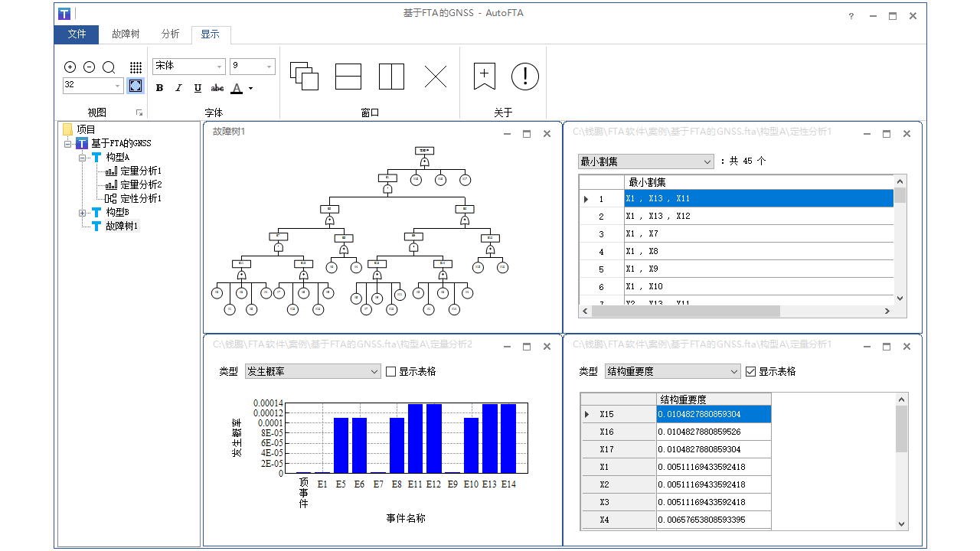Tile windows vertically with the column icon
980x551 pixels.
tap(391, 77)
